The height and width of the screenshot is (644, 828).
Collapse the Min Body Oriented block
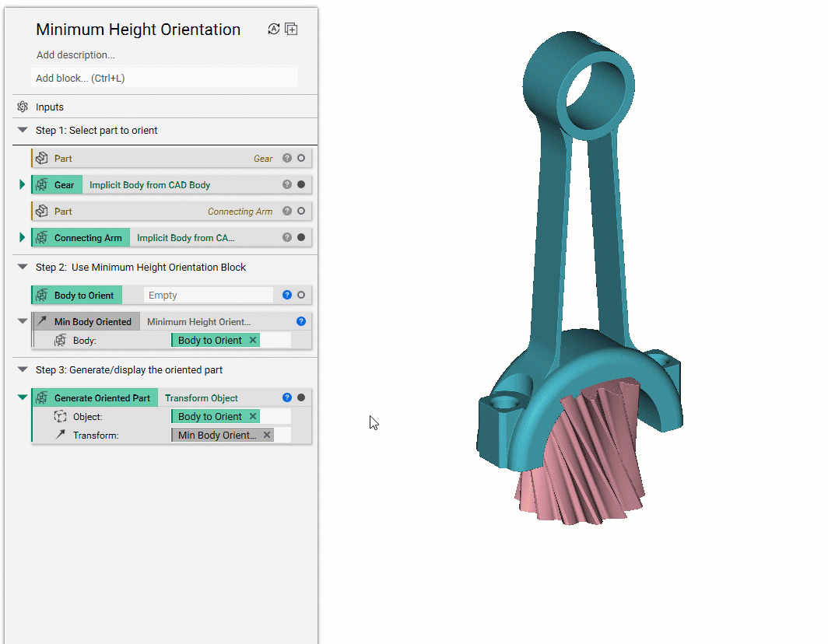click(x=22, y=321)
